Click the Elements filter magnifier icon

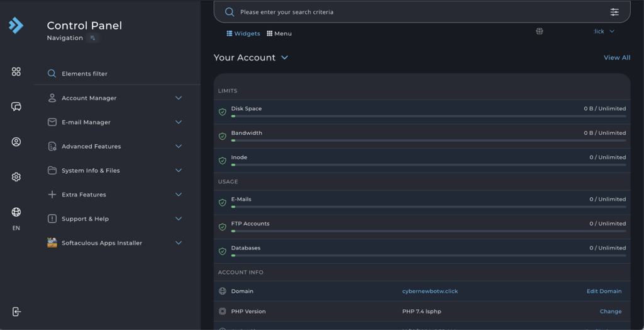(x=52, y=74)
